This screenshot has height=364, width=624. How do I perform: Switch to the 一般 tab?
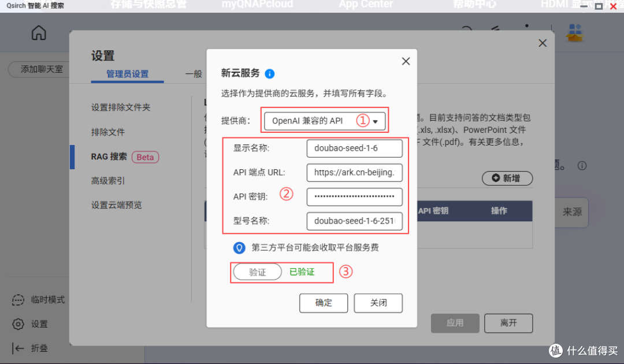[194, 74]
